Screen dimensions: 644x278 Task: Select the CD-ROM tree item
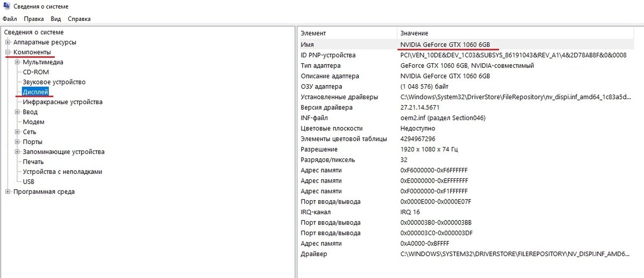click(36, 72)
